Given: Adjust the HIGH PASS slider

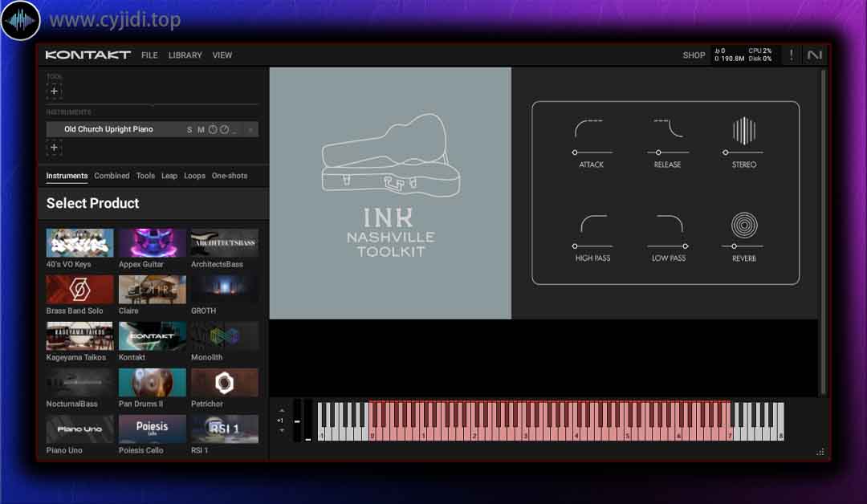Looking at the screenshot, I should pyautogui.click(x=592, y=246).
